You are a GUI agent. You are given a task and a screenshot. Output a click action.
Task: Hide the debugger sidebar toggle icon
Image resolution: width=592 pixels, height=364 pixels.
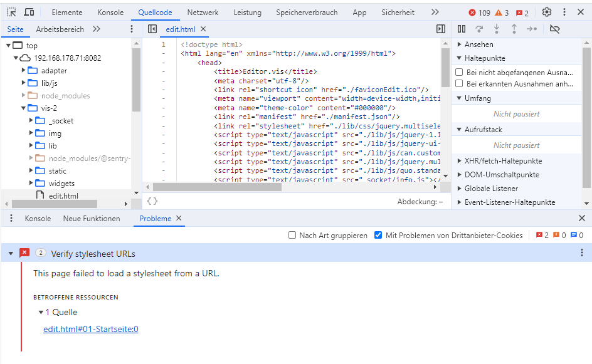click(441, 29)
